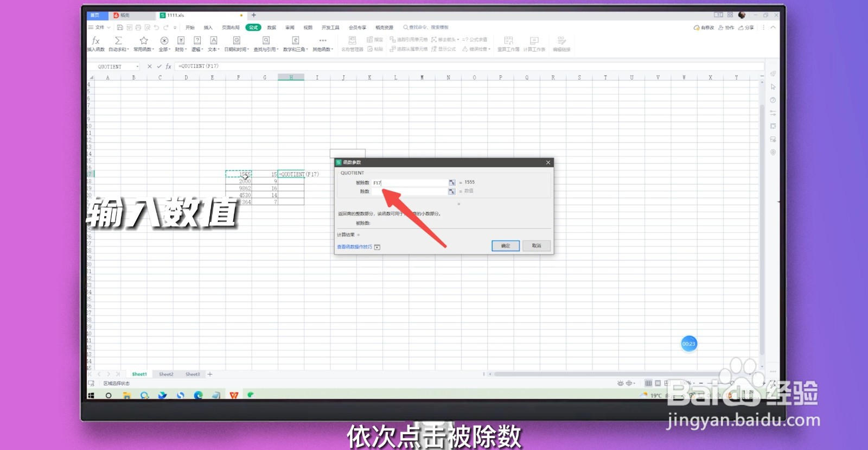Click the formula bar with =QUOTIENT(F17)
The height and width of the screenshot is (450, 868).
(x=469, y=66)
